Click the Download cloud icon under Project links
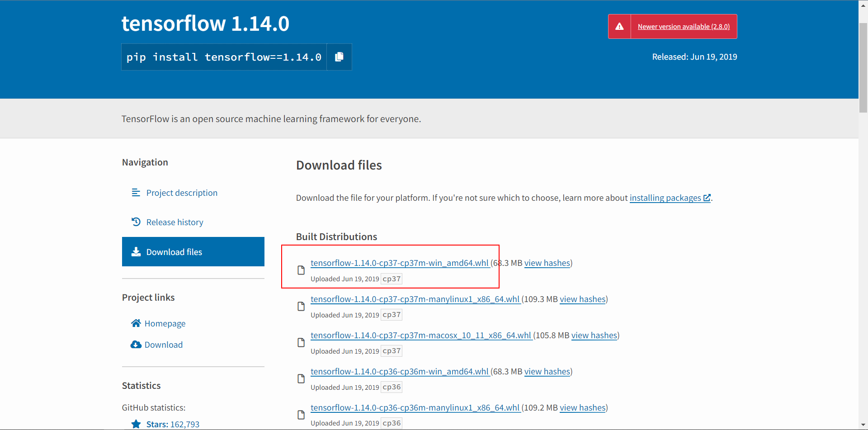Image resolution: width=868 pixels, height=430 pixels. point(136,344)
